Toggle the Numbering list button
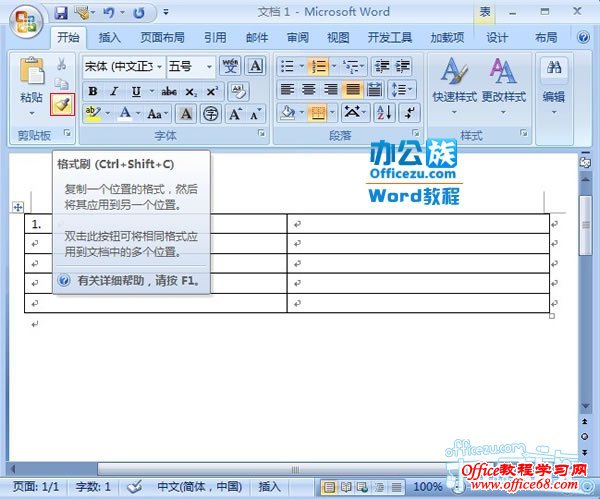Screen dimensions: 600x499 (x=318, y=66)
